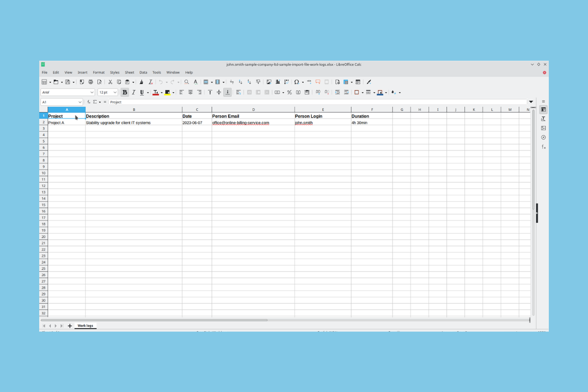Open the Font Name combo box (Arial)
The image size is (588, 392).
click(x=68, y=92)
